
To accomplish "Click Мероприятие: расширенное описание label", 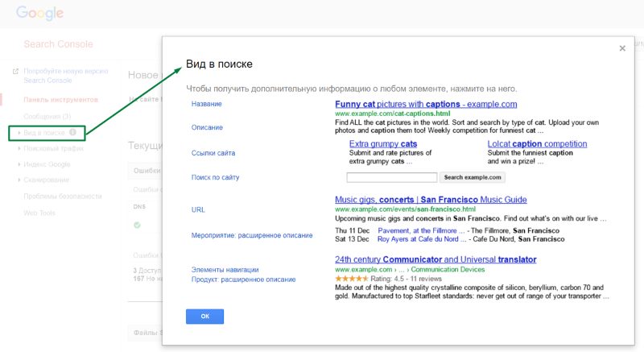I will (x=252, y=235).
